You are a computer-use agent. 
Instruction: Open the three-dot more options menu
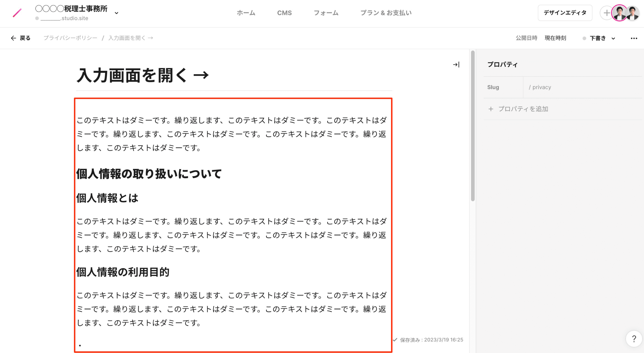[634, 38]
